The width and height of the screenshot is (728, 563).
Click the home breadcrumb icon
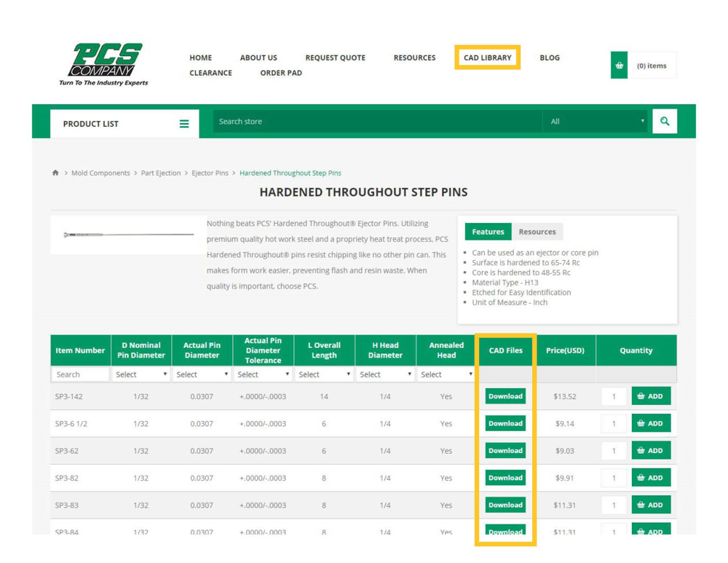pyautogui.click(x=55, y=173)
